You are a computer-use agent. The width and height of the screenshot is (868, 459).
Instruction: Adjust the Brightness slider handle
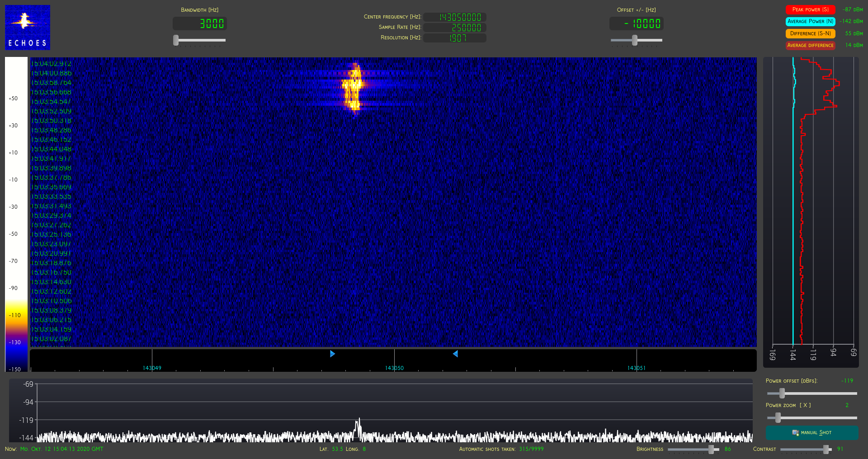pos(711,450)
